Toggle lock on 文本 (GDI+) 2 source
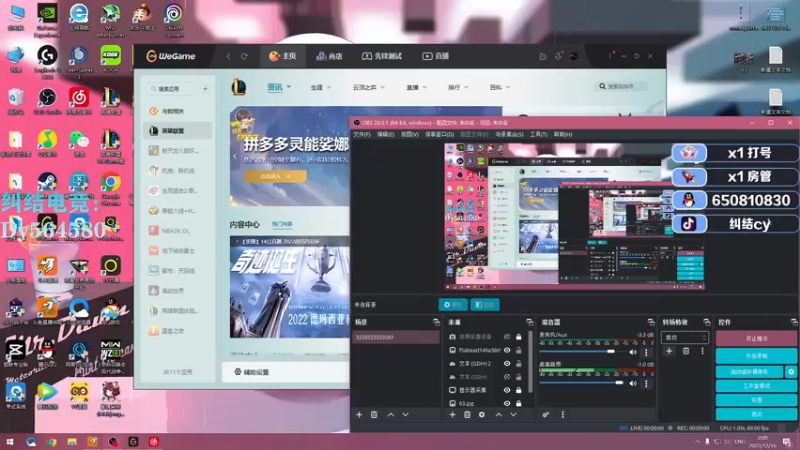800x450 pixels. tap(518, 363)
